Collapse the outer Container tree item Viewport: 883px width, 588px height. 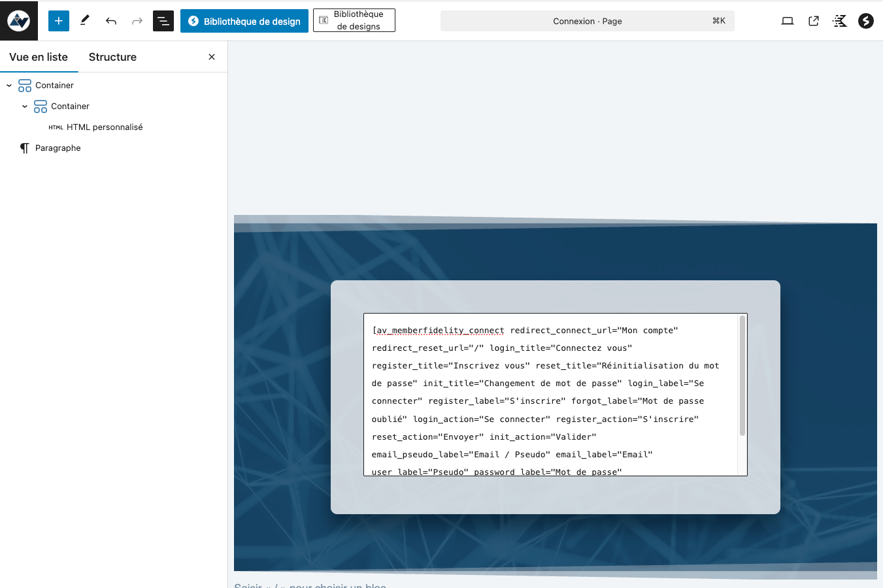9,85
